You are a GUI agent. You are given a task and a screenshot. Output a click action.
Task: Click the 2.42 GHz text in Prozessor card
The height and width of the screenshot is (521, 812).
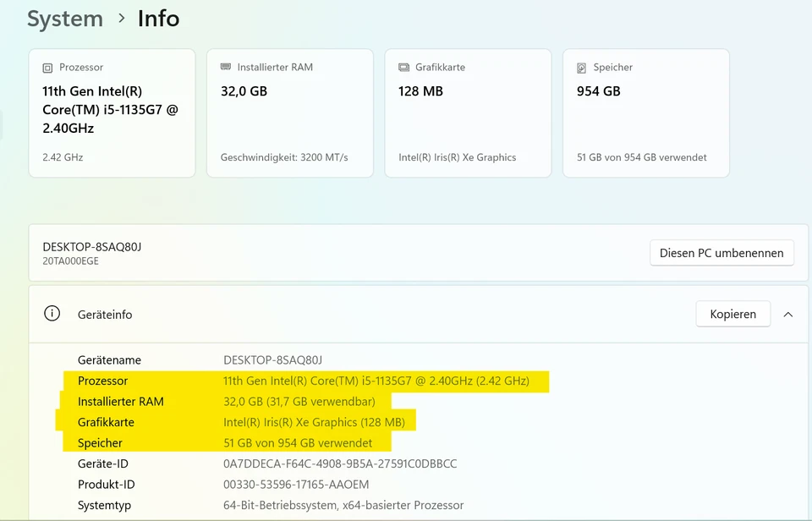(63, 157)
